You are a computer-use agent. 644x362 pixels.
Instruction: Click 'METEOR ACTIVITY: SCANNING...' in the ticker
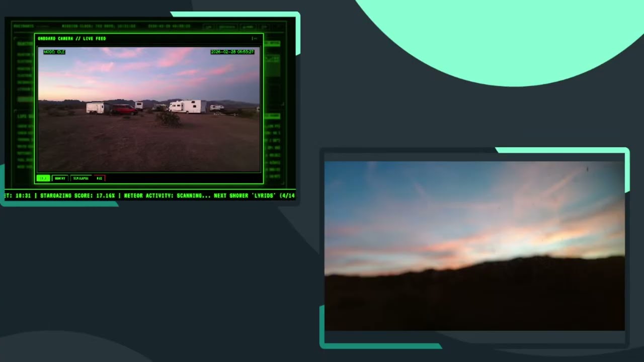coord(167,196)
